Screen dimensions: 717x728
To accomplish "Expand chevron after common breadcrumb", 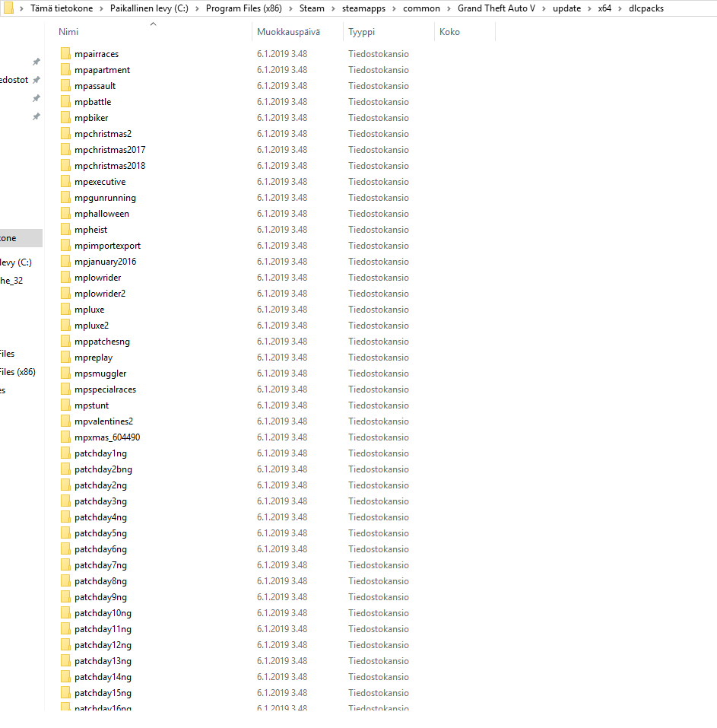I will click(449, 8).
